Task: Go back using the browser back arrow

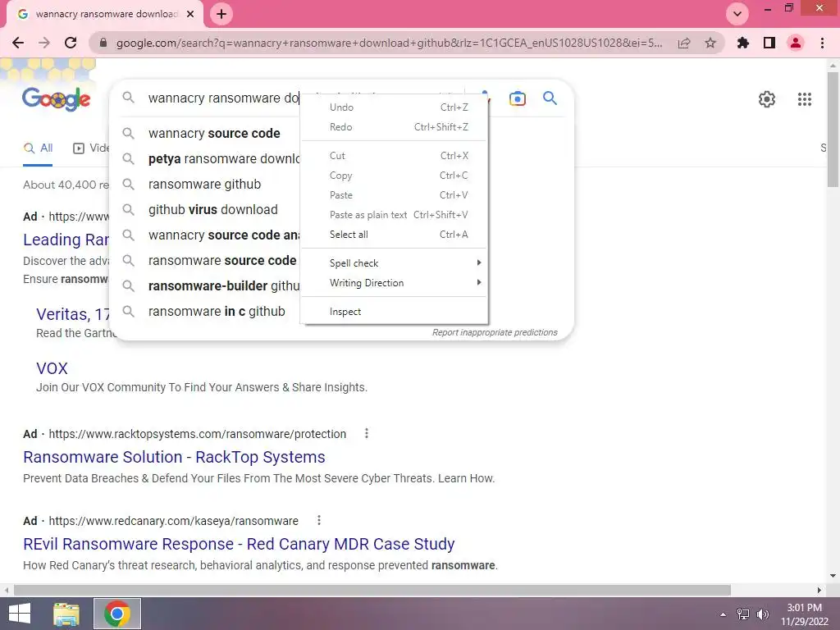Action: pos(18,43)
